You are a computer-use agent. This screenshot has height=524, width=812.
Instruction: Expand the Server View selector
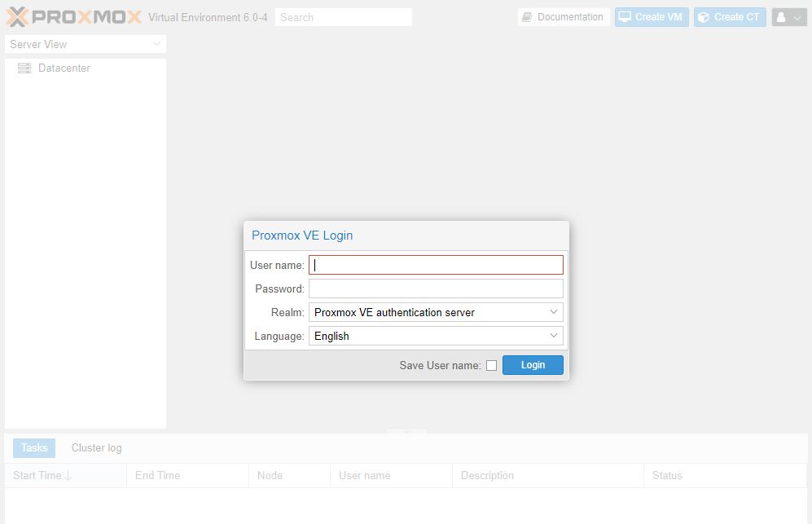tap(86, 44)
